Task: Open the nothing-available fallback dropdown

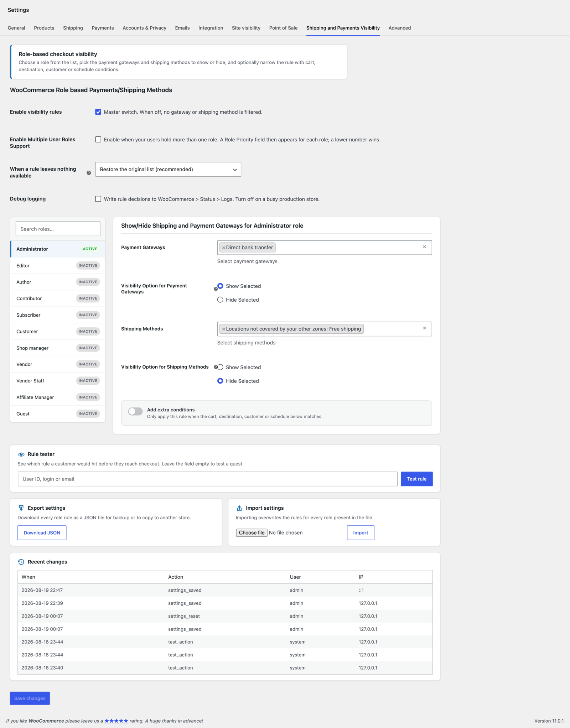Action: [x=168, y=170]
